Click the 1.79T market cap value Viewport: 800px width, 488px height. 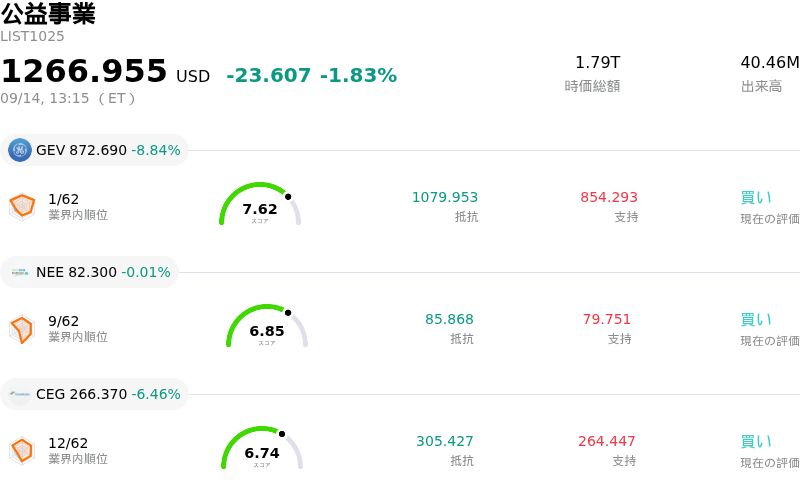pyautogui.click(x=597, y=63)
